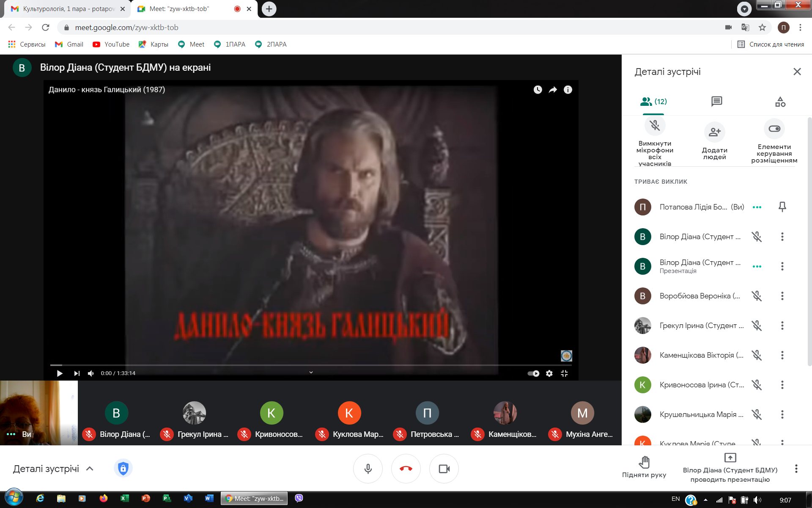
Task: Click the translate icon in address bar
Action: (x=745, y=28)
